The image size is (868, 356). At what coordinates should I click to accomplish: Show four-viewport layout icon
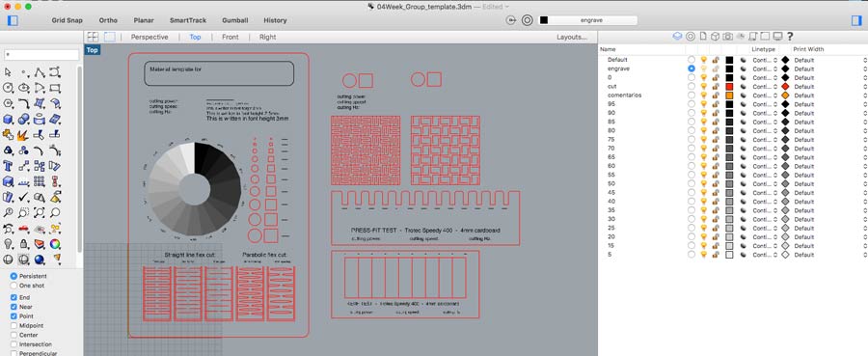(x=93, y=37)
